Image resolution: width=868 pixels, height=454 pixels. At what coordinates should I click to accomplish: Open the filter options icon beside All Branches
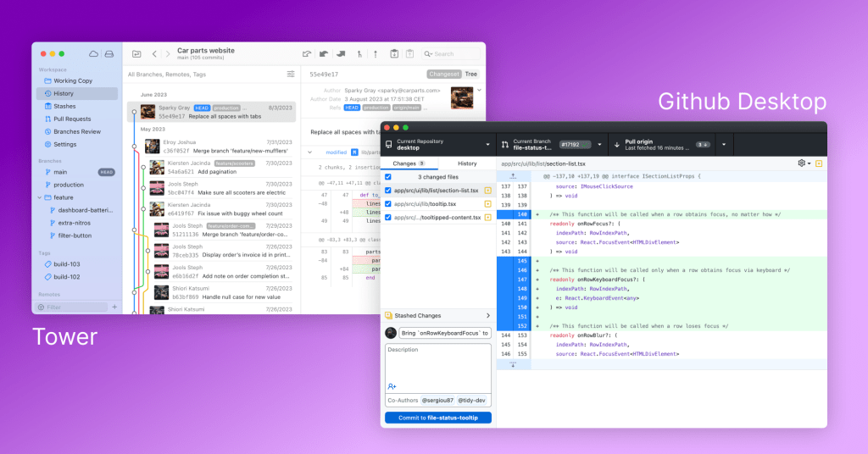point(291,74)
